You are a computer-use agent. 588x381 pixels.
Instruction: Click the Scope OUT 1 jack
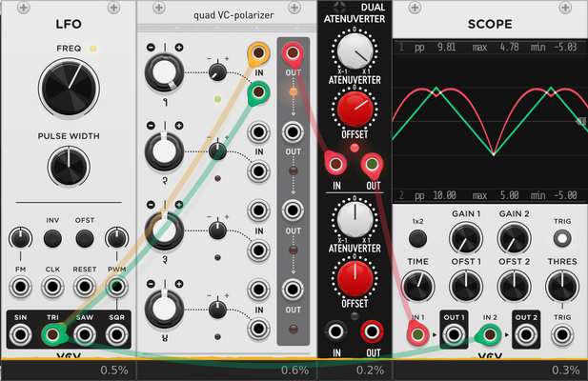454,334
